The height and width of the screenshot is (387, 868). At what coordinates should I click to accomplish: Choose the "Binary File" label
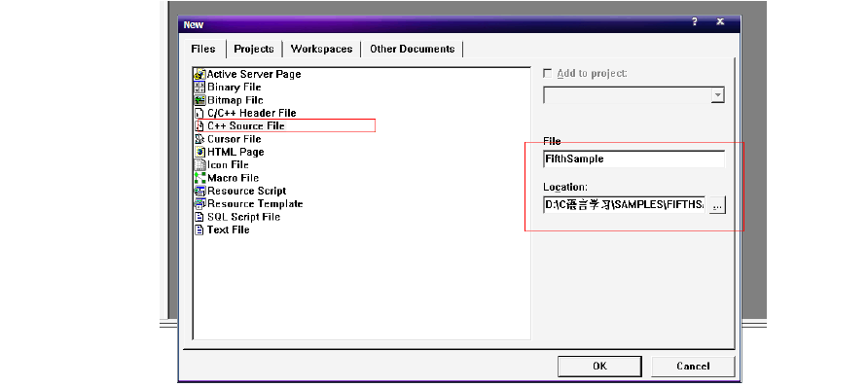click(x=235, y=87)
